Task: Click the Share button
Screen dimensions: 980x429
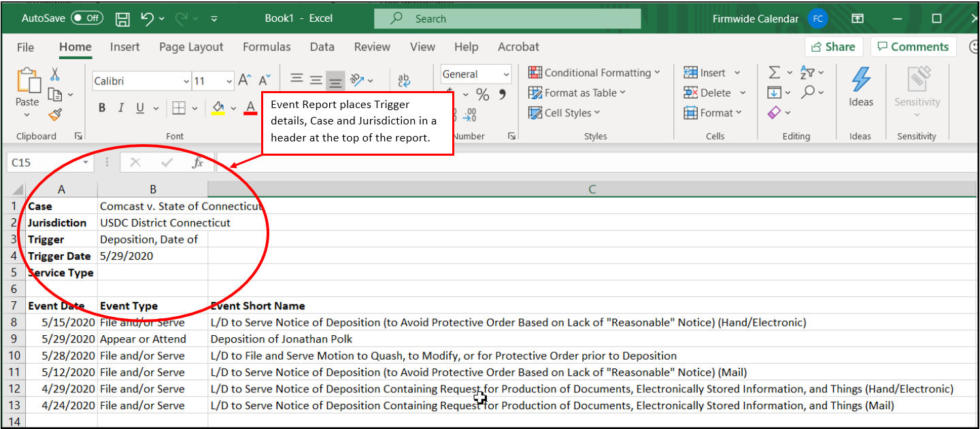Action: click(x=833, y=47)
